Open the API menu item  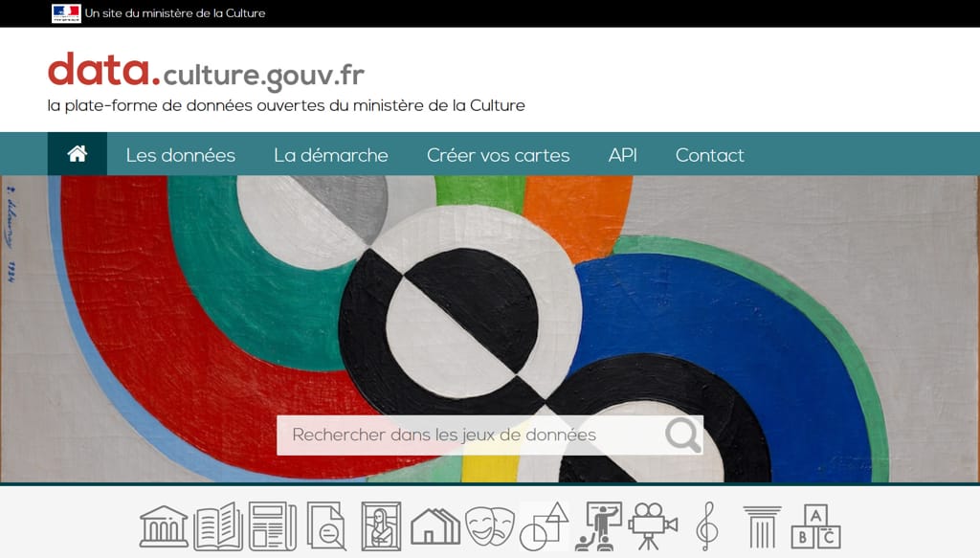[622, 155]
